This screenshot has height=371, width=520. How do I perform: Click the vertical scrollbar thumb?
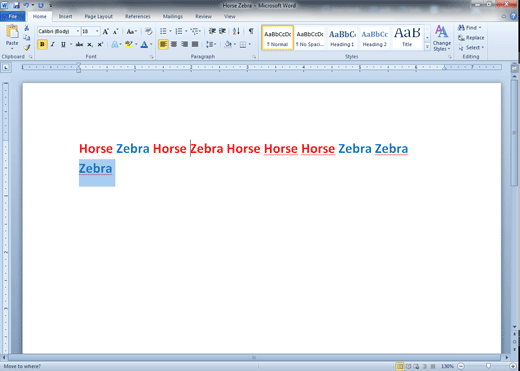pos(514,133)
